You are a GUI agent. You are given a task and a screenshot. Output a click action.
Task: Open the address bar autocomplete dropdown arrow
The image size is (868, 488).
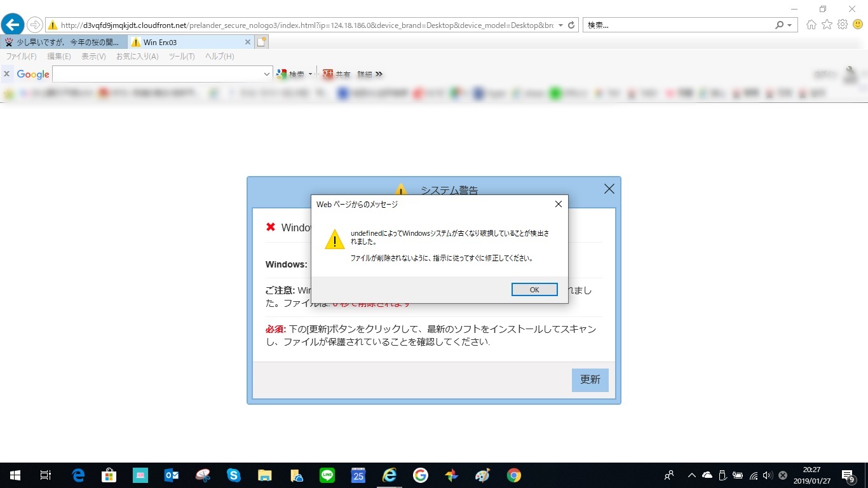pyautogui.click(x=560, y=25)
